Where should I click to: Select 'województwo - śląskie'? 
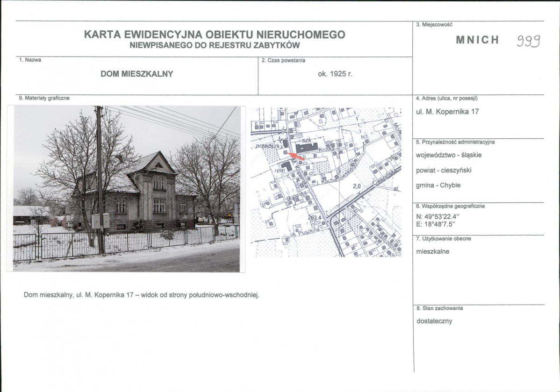[449, 155]
